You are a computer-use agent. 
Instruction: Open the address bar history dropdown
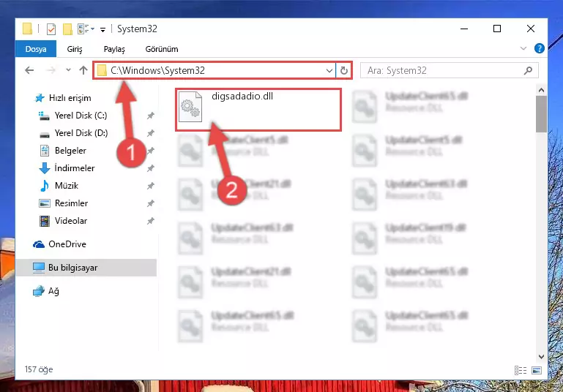tap(329, 71)
